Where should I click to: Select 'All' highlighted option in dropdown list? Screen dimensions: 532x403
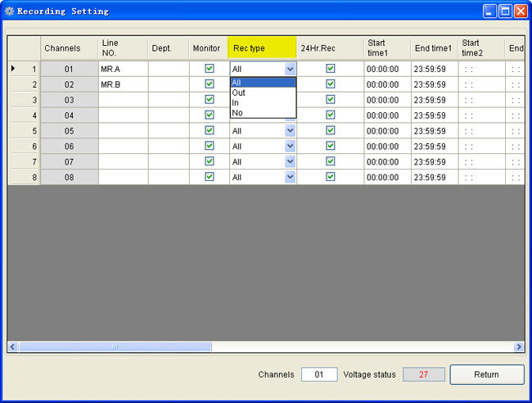[262, 83]
